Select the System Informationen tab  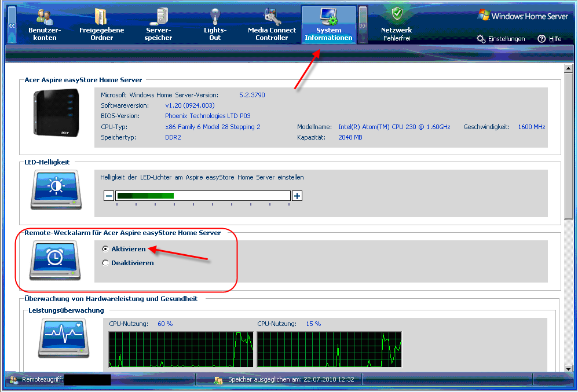[x=329, y=25]
